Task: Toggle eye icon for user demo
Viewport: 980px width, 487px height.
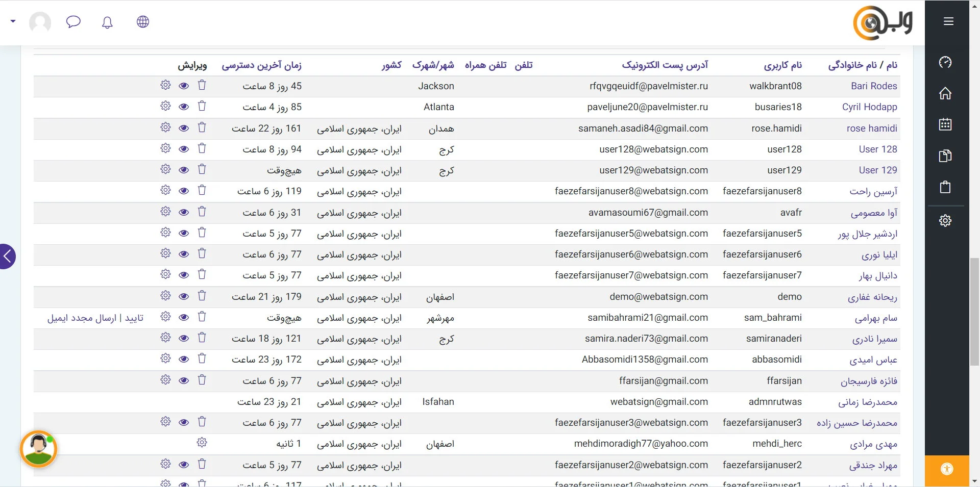Action: (x=184, y=296)
